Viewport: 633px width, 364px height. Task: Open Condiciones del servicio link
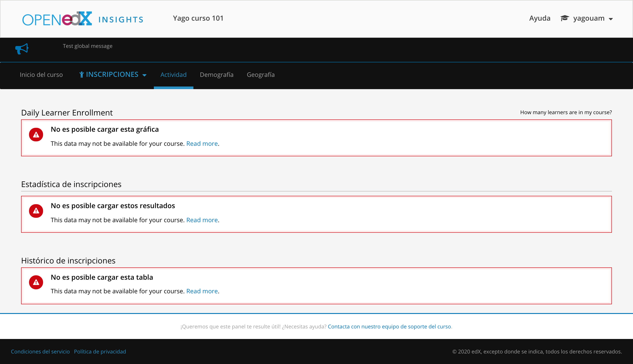tap(40, 351)
